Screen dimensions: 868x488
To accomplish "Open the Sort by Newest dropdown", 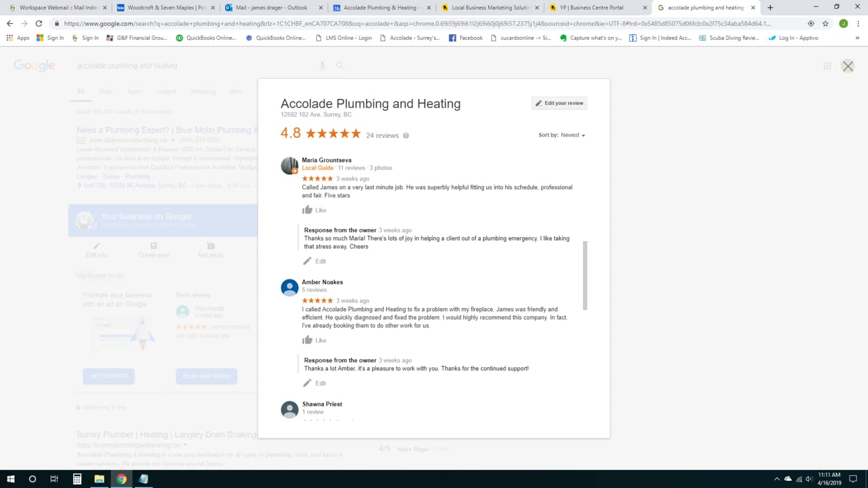I will pos(562,135).
